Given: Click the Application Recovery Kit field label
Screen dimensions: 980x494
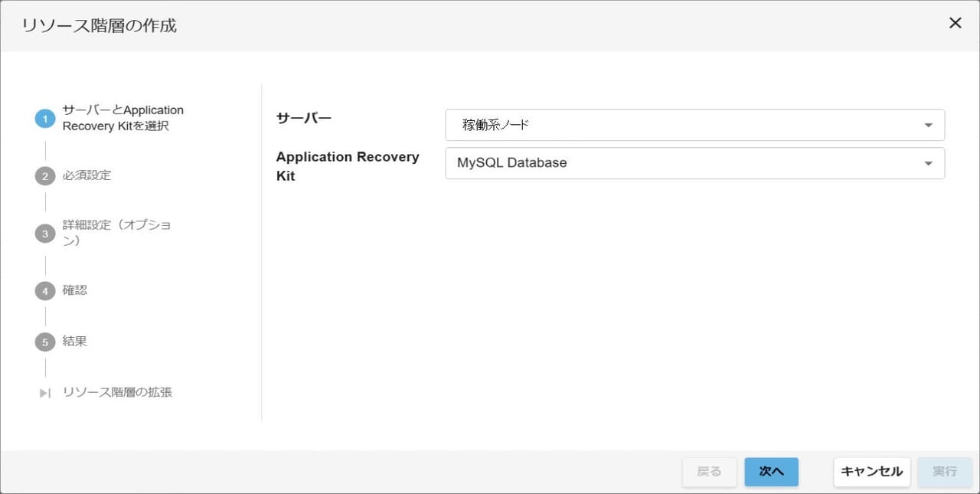Looking at the screenshot, I should click(348, 166).
